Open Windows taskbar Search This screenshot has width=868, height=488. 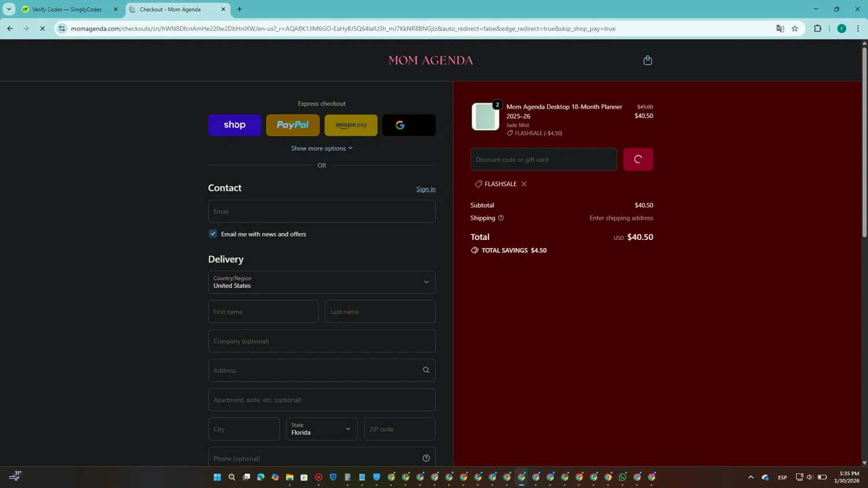232,477
